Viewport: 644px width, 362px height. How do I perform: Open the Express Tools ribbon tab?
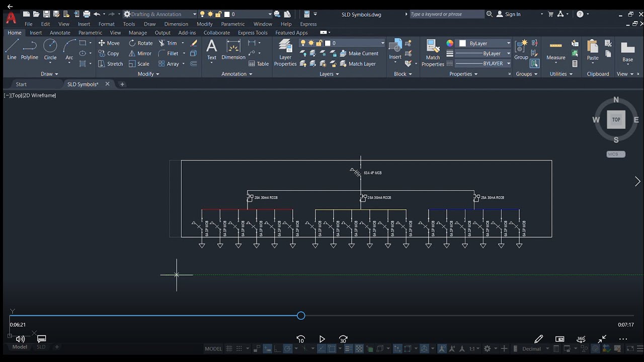point(253,33)
